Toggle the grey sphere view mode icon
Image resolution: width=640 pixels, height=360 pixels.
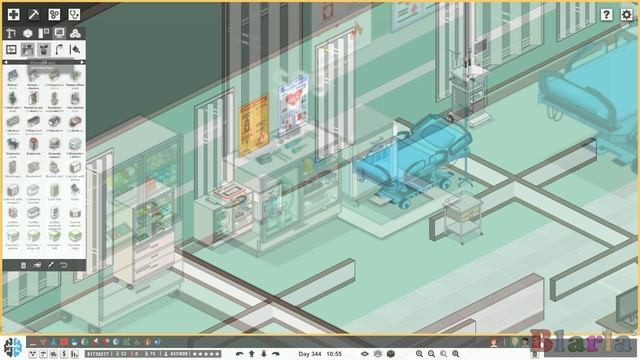(x=378, y=354)
